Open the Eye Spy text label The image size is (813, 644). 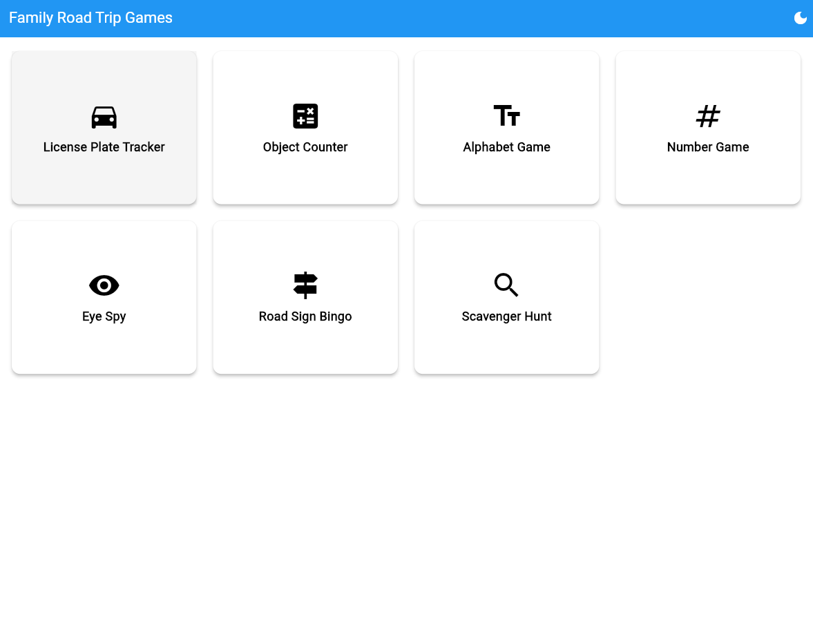point(104,316)
